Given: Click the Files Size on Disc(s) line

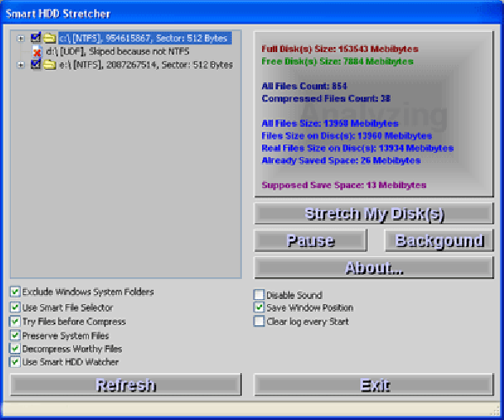Looking at the screenshot, I should click(346, 136).
